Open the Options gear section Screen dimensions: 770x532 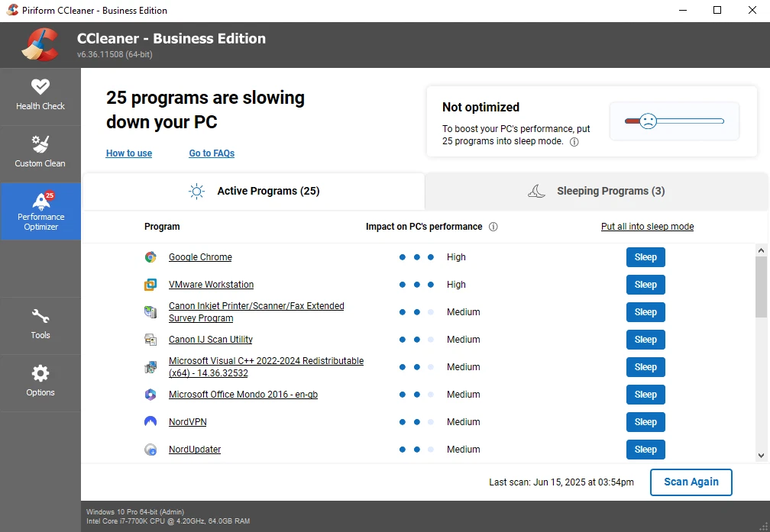point(40,383)
